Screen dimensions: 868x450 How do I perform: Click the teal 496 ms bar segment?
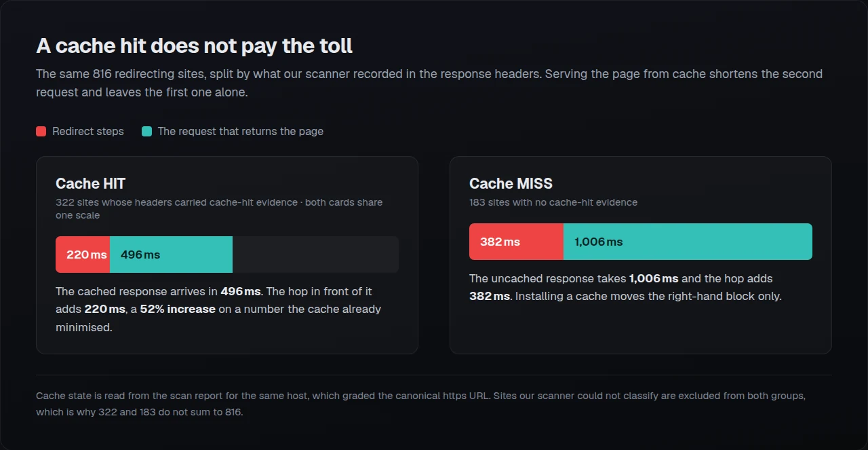(x=171, y=255)
